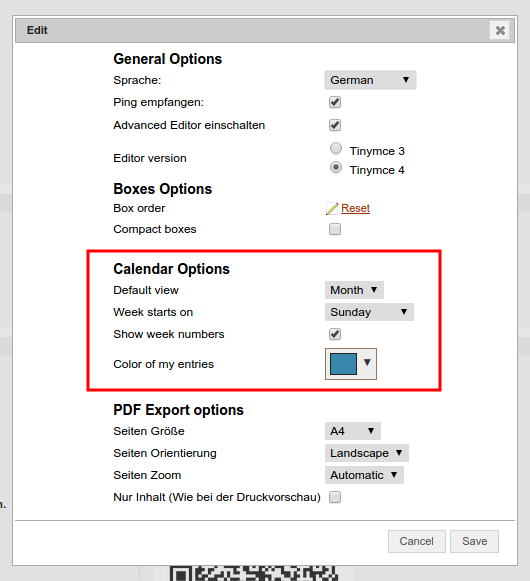Image resolution: width=530 pixels, height=581 pixels.
Task: Click the Seiten Zoom label
Action: [x=148, y=475]
